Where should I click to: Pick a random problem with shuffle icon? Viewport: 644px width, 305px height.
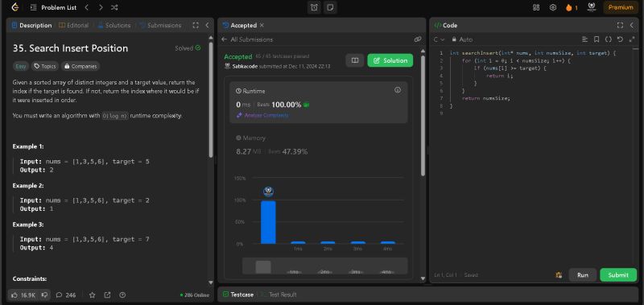point(114,7)
